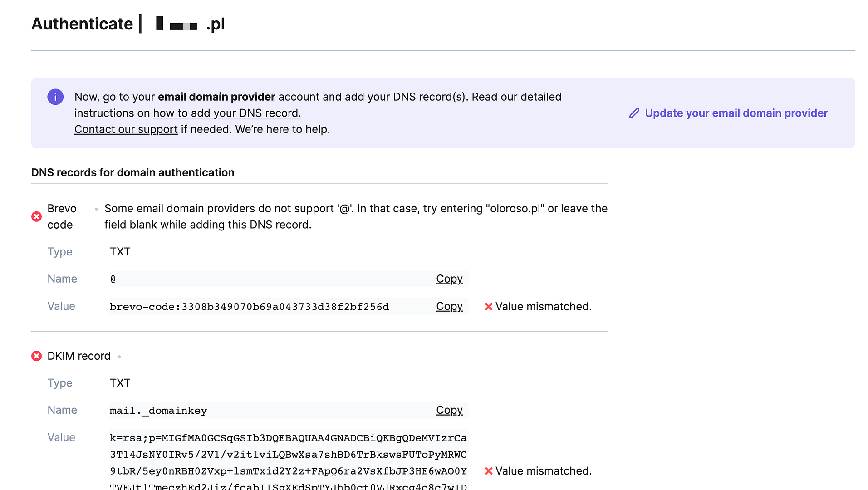The image size is (868, 490).
Task: Click the DKIM record heading
Action: point(79,356)
